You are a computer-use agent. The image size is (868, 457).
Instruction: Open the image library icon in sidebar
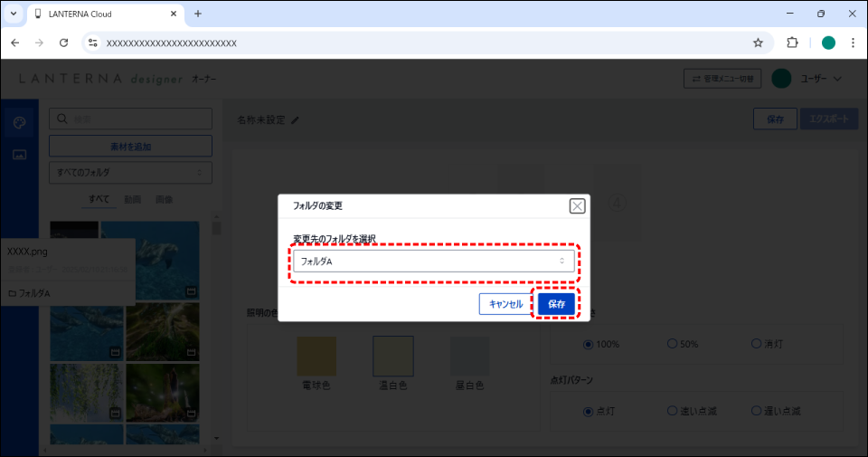pos(19,155)
